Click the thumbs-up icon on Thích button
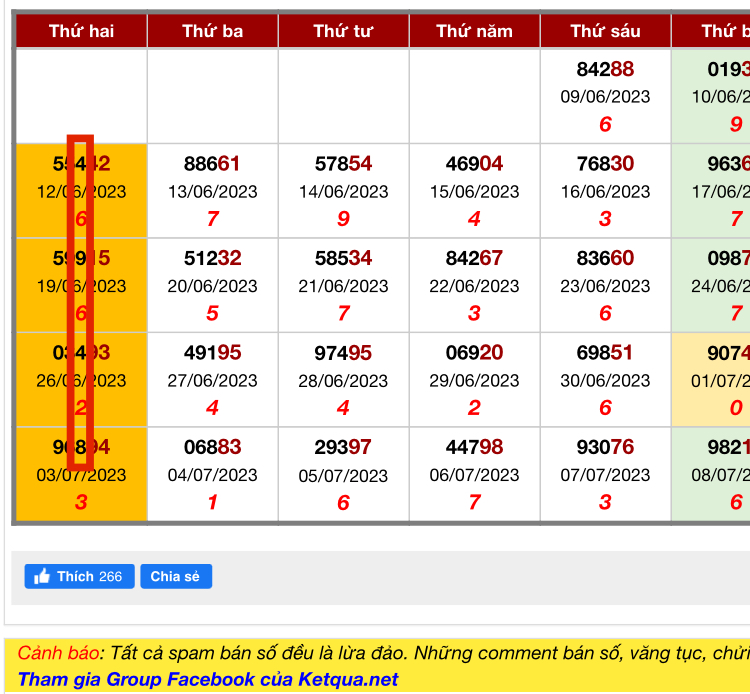The image size is (750, 694). pyautogui.click(x=42, y=577)
